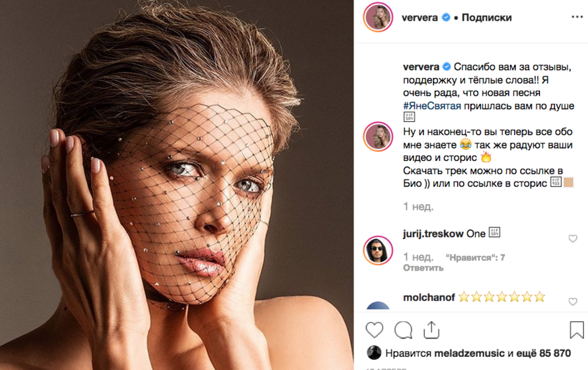The height and width of the screenshot is (370, 588).
Task: Like jurij.treskow's comment with its small heart
Action: click(x=573, y=238)
